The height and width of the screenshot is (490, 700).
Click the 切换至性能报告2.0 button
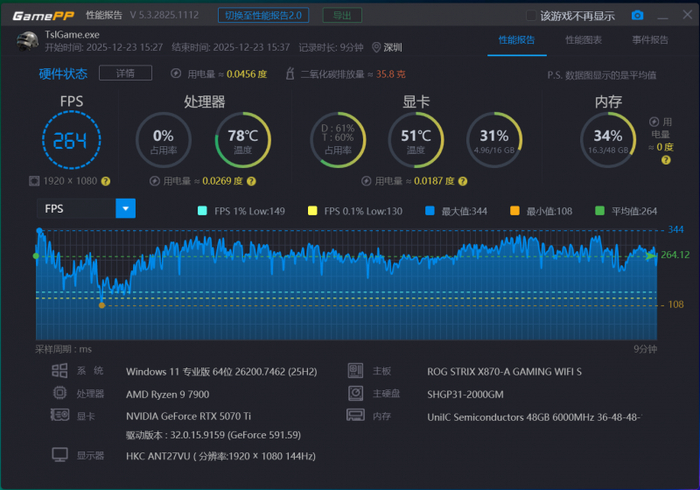263,16
